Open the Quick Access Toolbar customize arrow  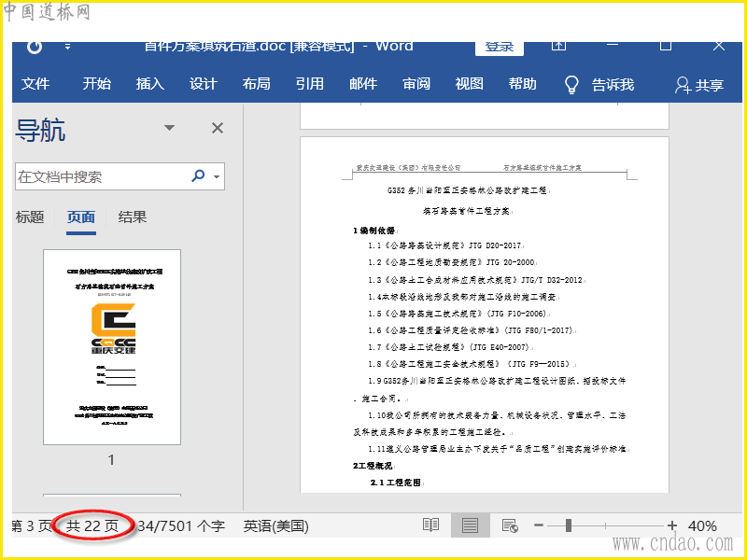[x=67, y=46]
